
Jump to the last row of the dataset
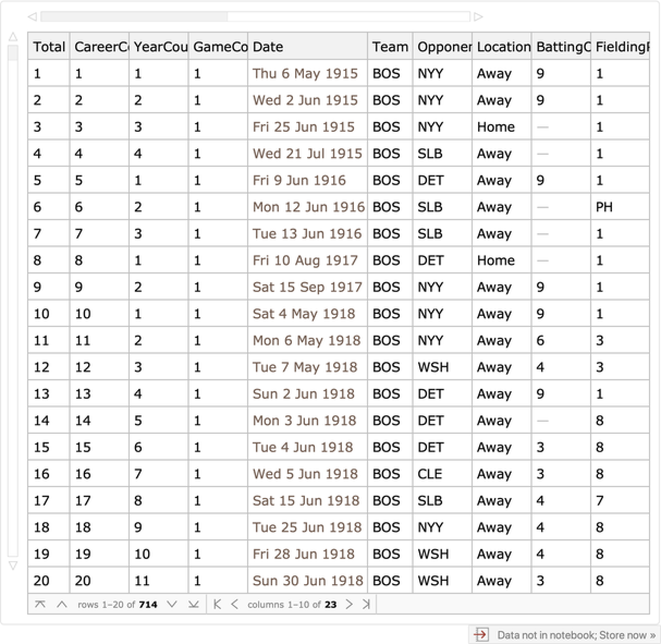click(x=193, y=604)
